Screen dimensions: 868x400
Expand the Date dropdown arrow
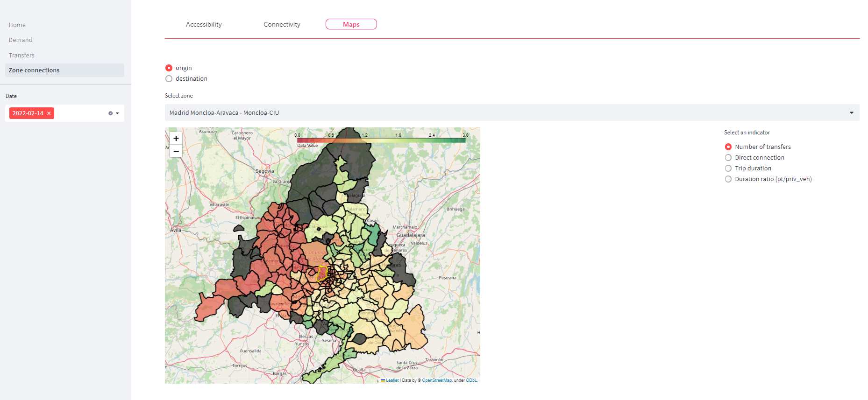click(x=117, y=113)
